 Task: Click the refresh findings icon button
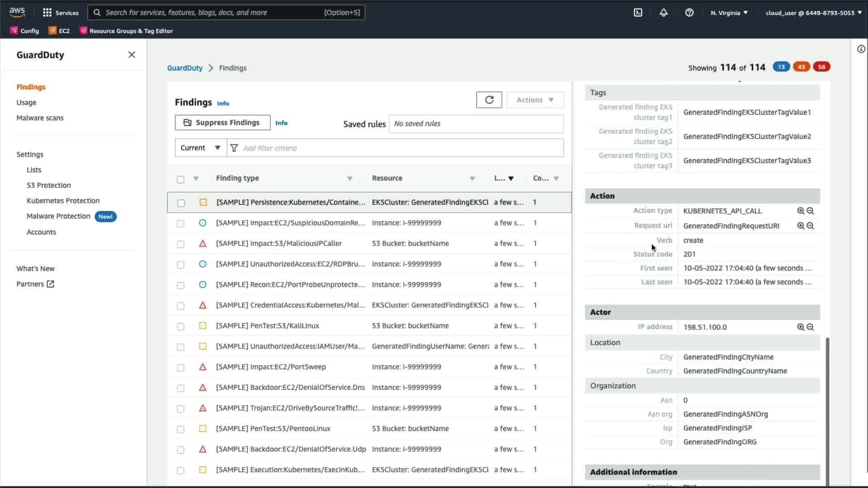coord(489,100)
